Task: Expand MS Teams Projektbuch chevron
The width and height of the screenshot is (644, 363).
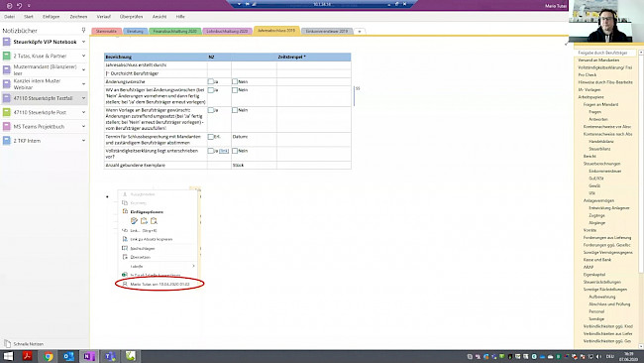Action: coord(83,127)
